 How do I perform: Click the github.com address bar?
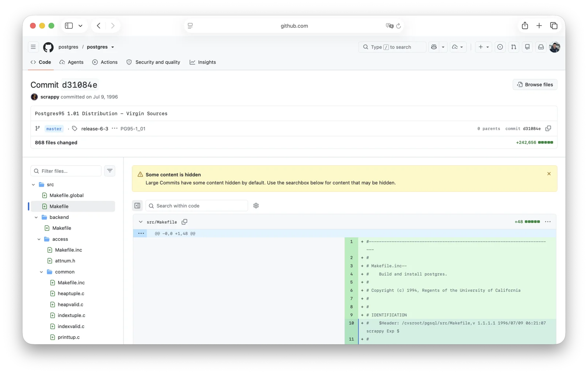294,26
